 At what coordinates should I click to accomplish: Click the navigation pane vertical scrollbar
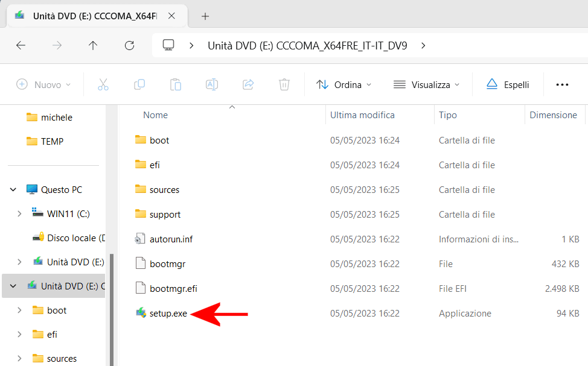pos(111,309)
